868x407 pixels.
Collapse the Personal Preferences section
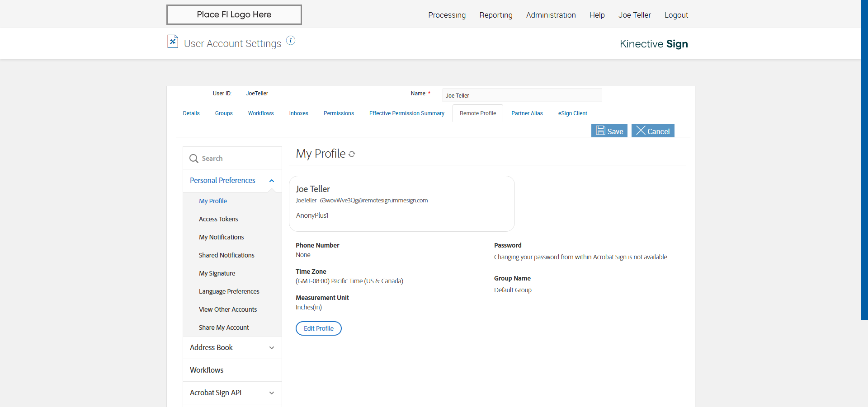click(272, 181)
